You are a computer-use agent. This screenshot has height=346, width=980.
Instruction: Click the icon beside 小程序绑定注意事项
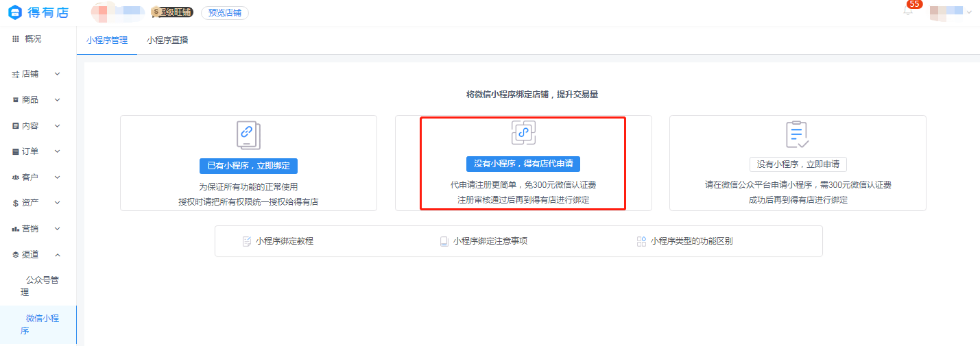tap(444, 241)
